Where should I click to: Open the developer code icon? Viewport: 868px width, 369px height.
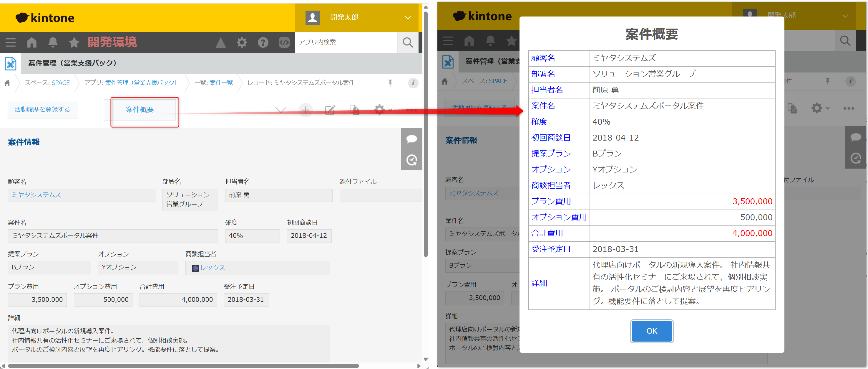coord(284,42)
